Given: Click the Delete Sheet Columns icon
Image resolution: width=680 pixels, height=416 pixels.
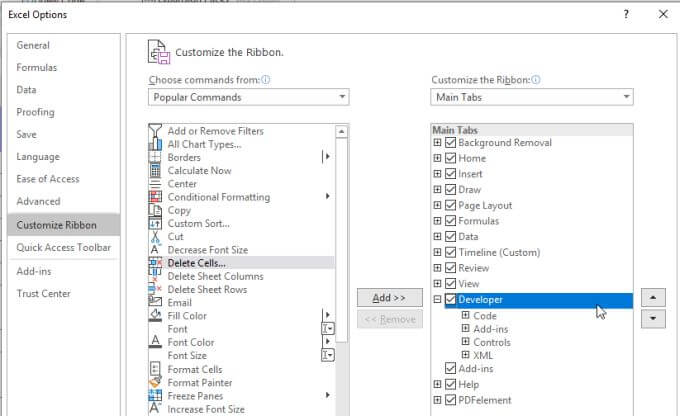Looking at the screenshot, I should pyautogui.click(x=155, y=276).
